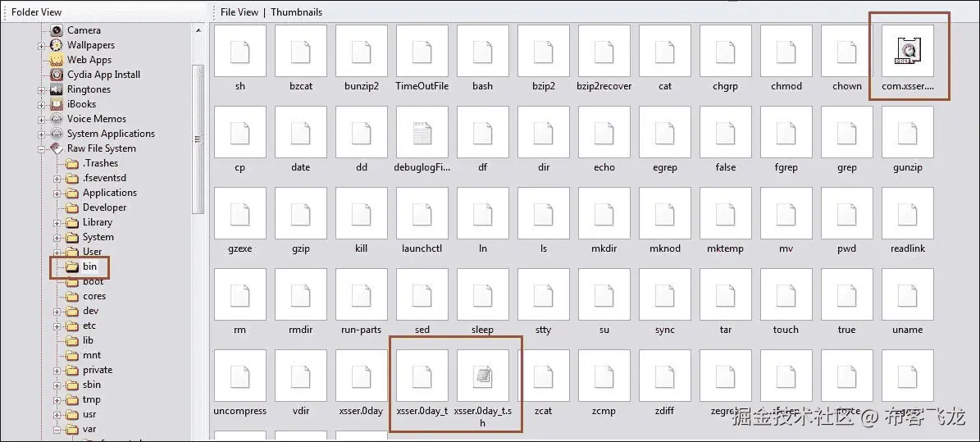Open the etc folder in the tree

click(89, 326)
